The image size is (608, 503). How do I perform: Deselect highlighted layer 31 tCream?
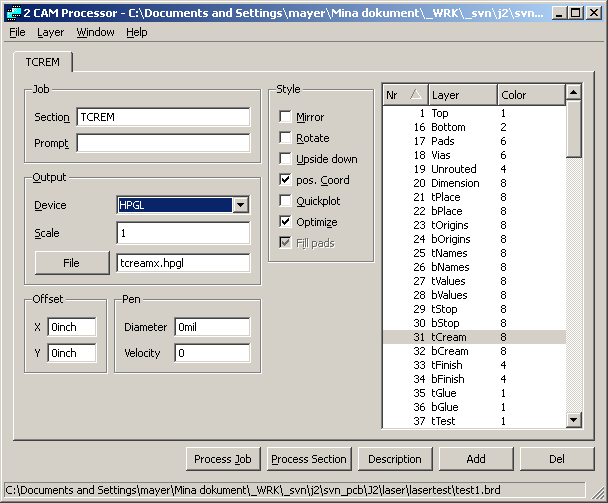(475, 337)
